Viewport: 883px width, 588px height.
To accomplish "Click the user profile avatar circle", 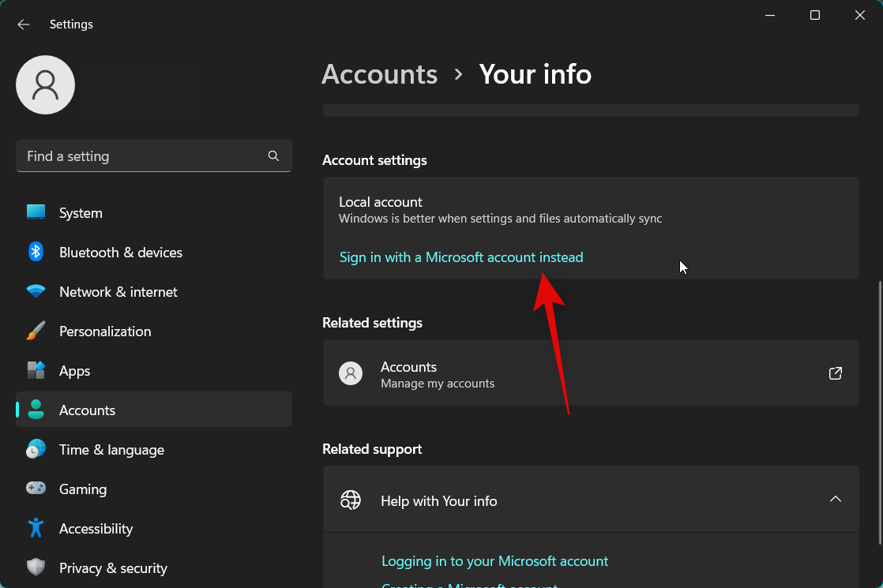I will tap(45, 84).
